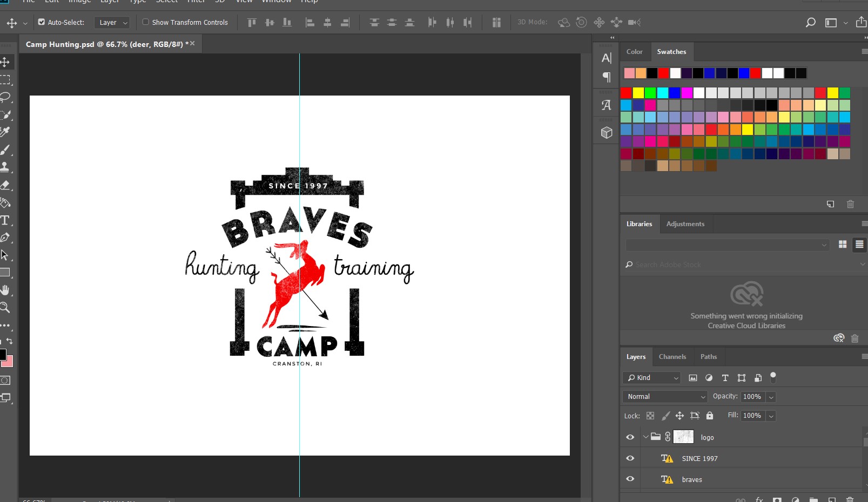Enable Show Transform Controls
868x502 pixels.
pos(146,22)
